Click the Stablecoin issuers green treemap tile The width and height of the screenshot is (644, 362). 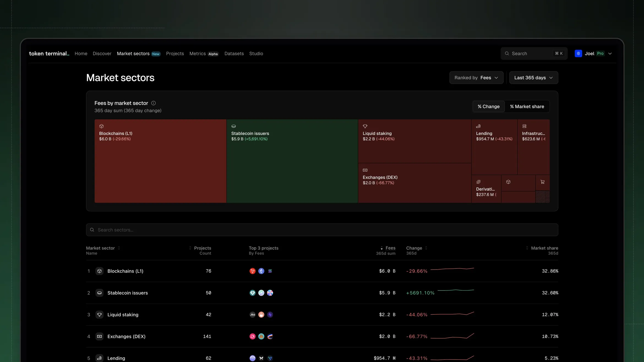tap(292, 161)
